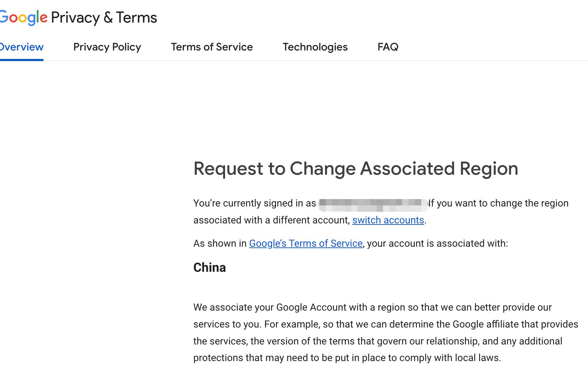Click 'If you want to change the region' text
Viewport: 588px width, 384px height.
click(x=499, y=203)
